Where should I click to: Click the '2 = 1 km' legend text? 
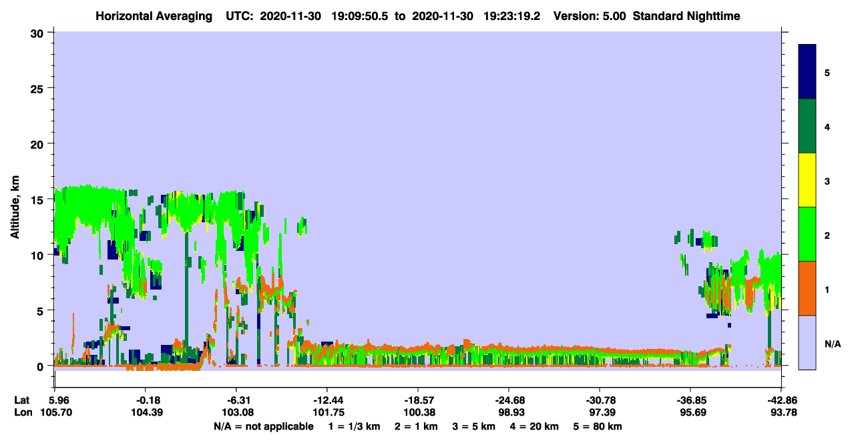coord(417,426)
